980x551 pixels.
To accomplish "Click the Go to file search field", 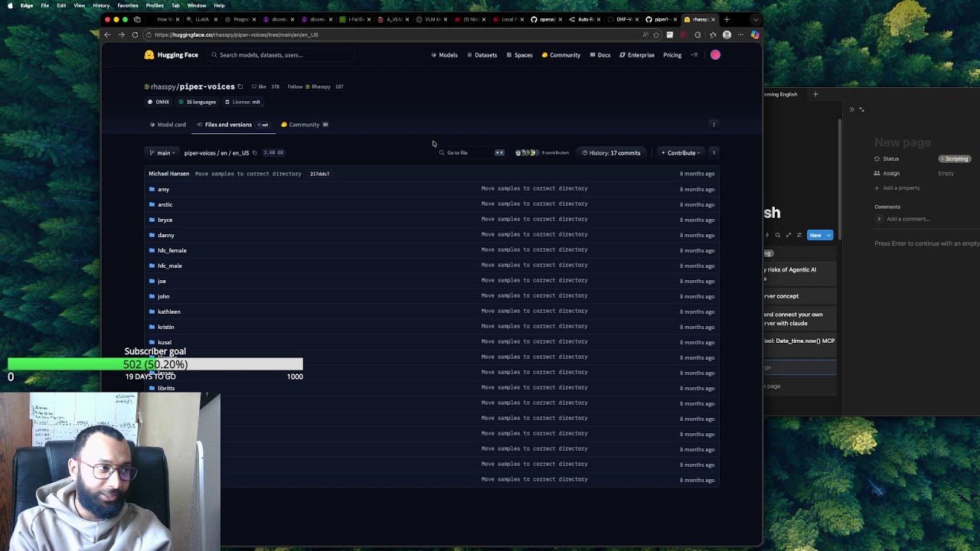I will point(471,153).
